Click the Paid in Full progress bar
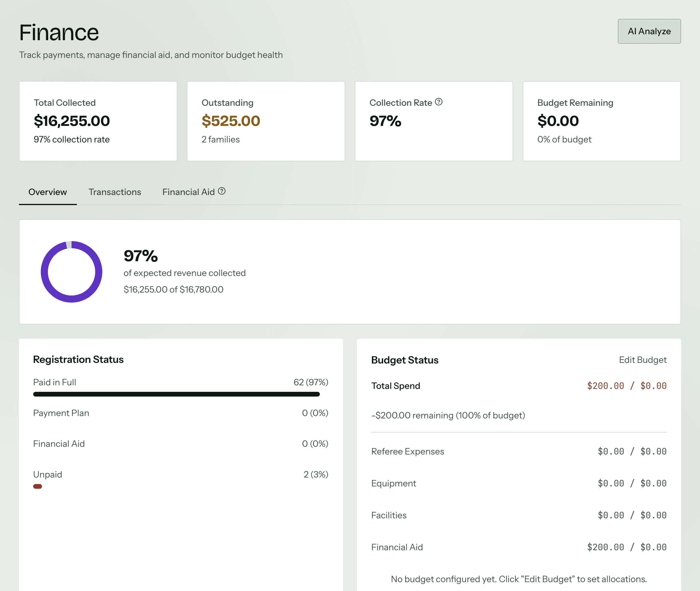Screen dimensions: 700x591 [x=176, y=394]
